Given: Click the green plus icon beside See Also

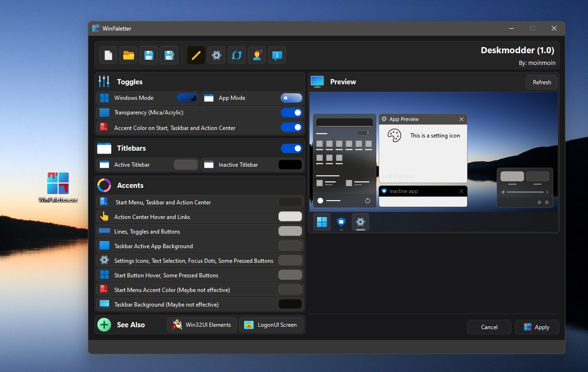Looking at the screenshot, I should pyautogui.click(x=104, y=324).
